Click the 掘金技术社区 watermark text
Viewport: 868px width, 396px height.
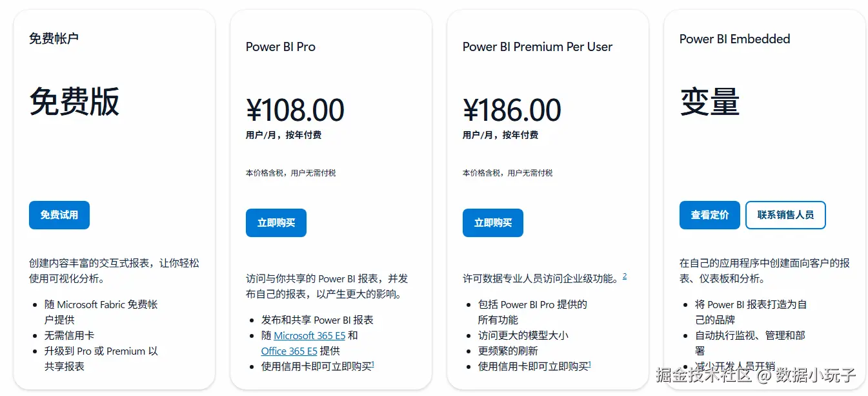click(x=704, y=375)
